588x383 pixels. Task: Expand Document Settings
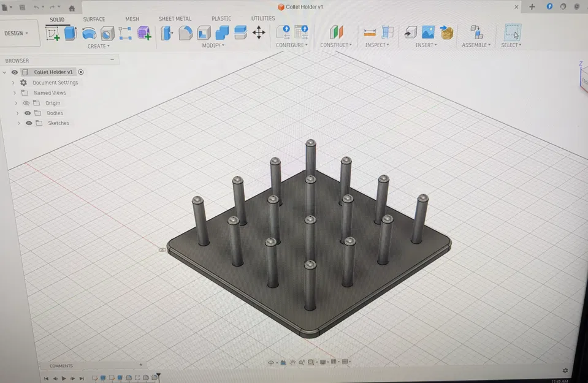pyautogui.click(x=13, y=82)
